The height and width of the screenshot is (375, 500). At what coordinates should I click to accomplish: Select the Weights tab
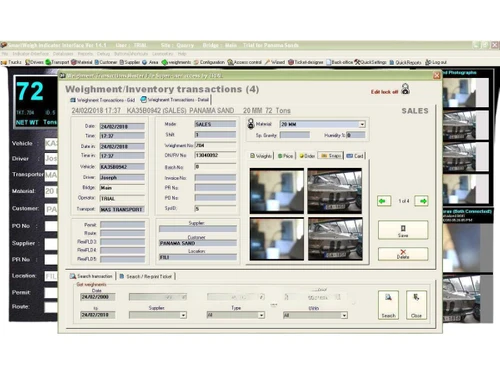click(x=261, y=156)
